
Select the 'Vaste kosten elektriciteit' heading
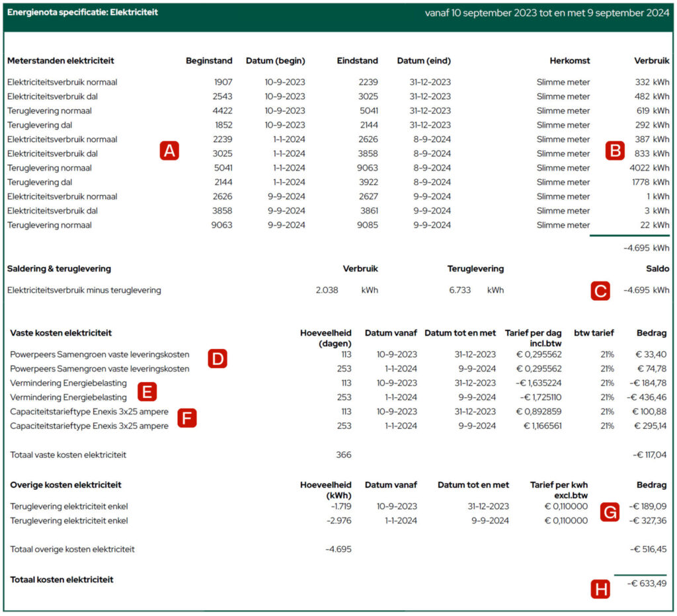pyautogui.click(x=61, y=333)
